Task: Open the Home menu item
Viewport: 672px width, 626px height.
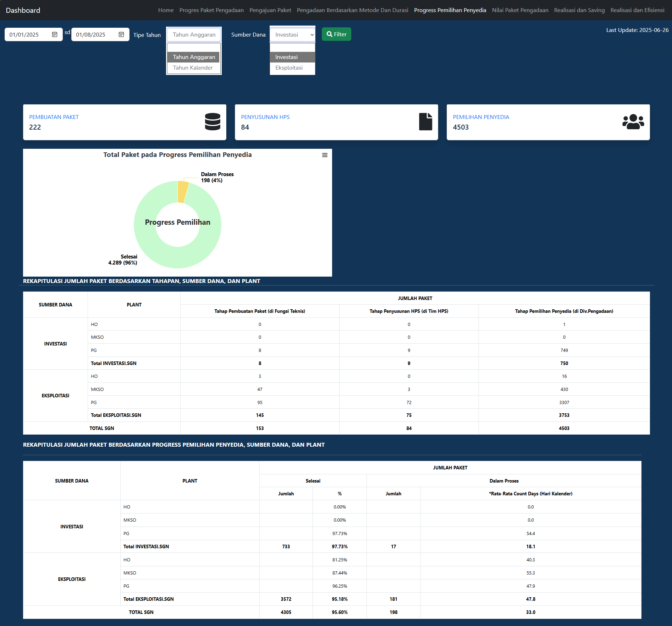Action: pos(166,10)
